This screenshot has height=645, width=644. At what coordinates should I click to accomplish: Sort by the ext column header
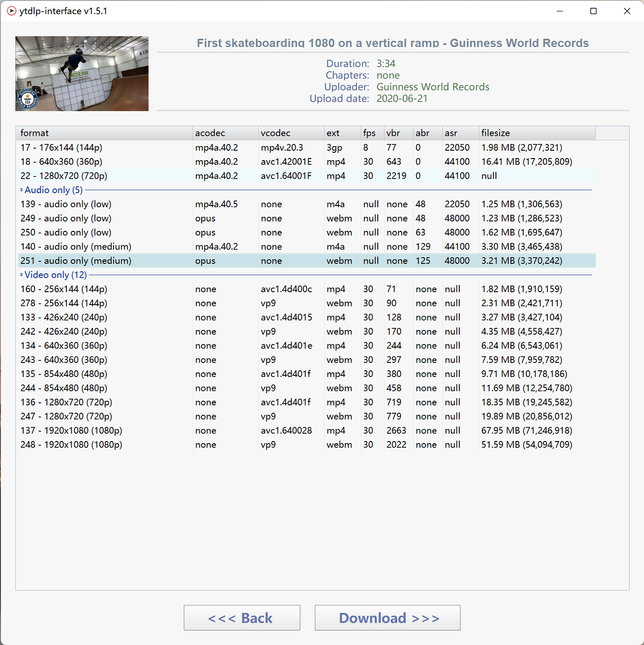[x=342, y=133]
